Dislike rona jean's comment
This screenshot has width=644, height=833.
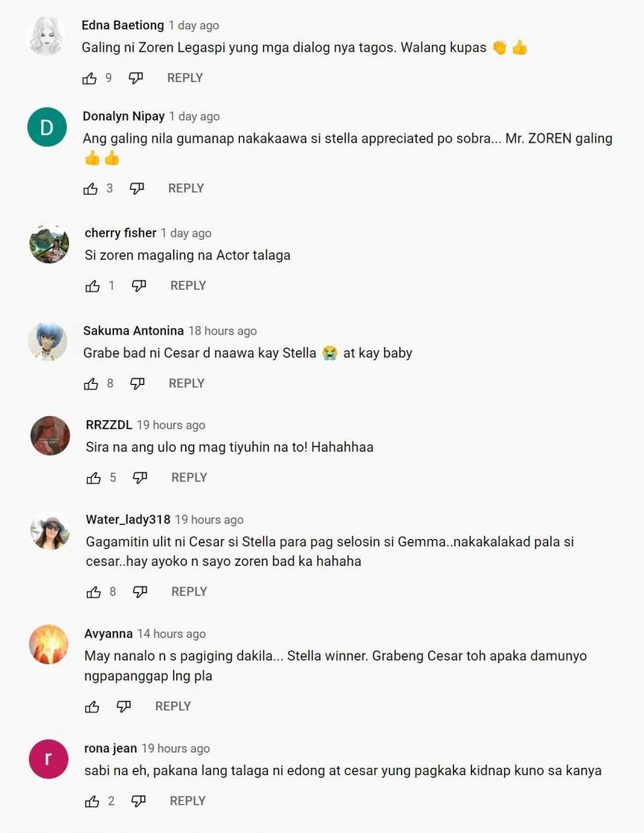tap(138, 801)
